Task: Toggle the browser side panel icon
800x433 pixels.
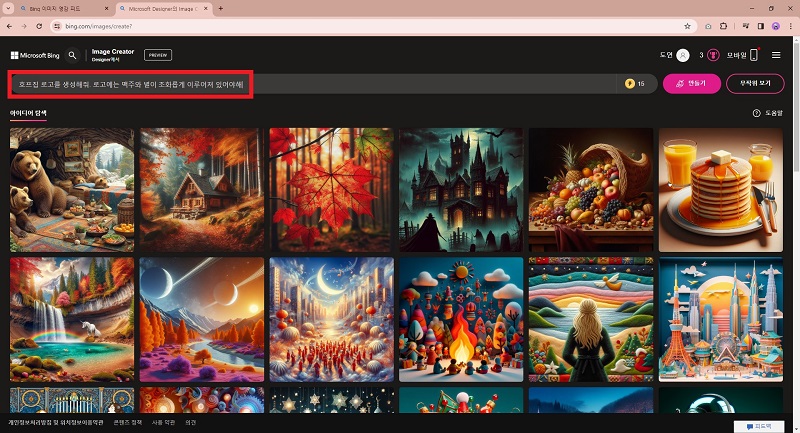Action: point(761,26)
